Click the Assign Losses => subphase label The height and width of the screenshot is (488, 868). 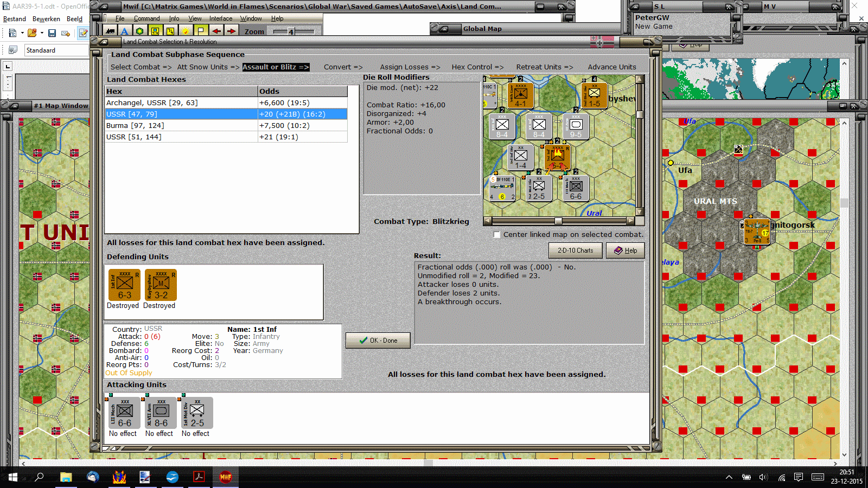point(410,67)
